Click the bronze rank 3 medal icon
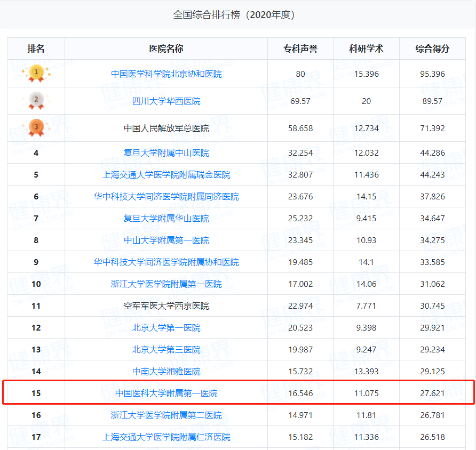 point(36,127)
